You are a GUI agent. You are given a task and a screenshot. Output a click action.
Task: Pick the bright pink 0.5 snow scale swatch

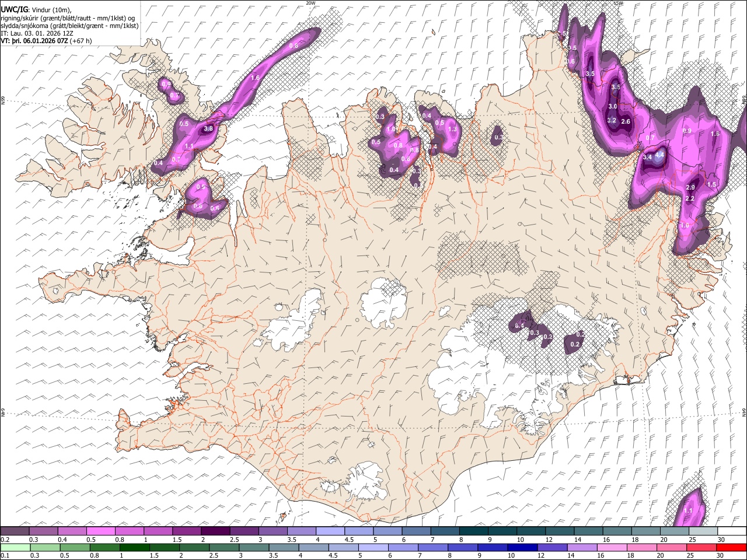[x=100, y=531]
